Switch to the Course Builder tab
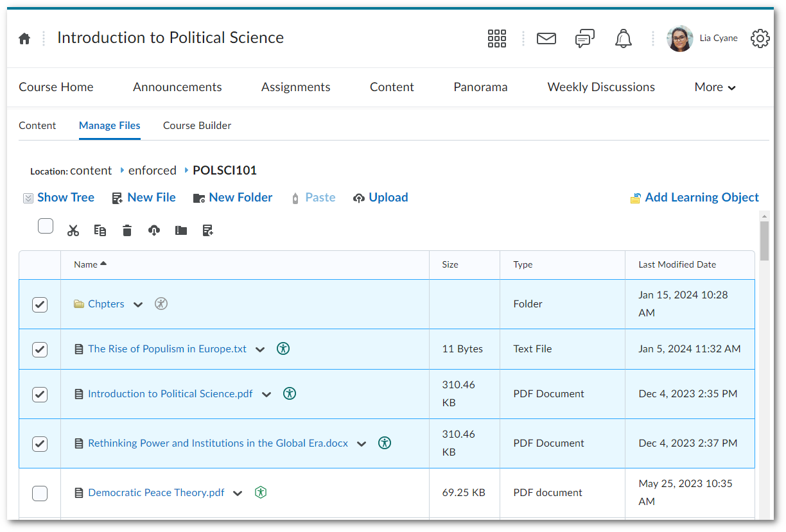The width and height of the screenshot is (786, 532). (197, 126)
